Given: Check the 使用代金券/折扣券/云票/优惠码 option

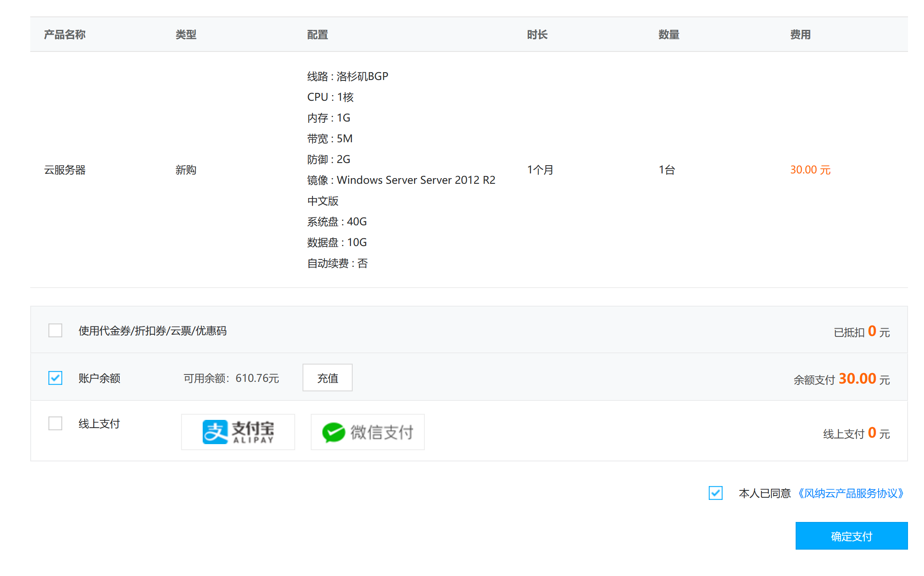Looking at the screenshot, I should coord(55,330).
